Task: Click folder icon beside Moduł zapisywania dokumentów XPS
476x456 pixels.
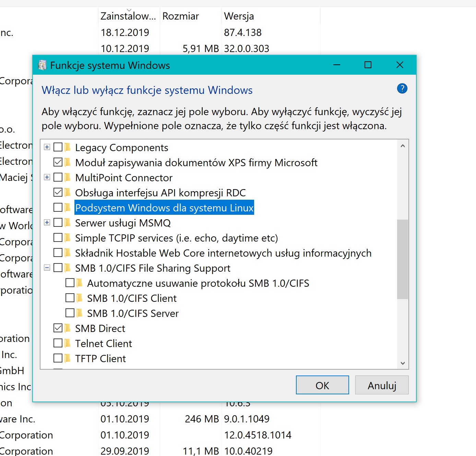Action: 68,162
